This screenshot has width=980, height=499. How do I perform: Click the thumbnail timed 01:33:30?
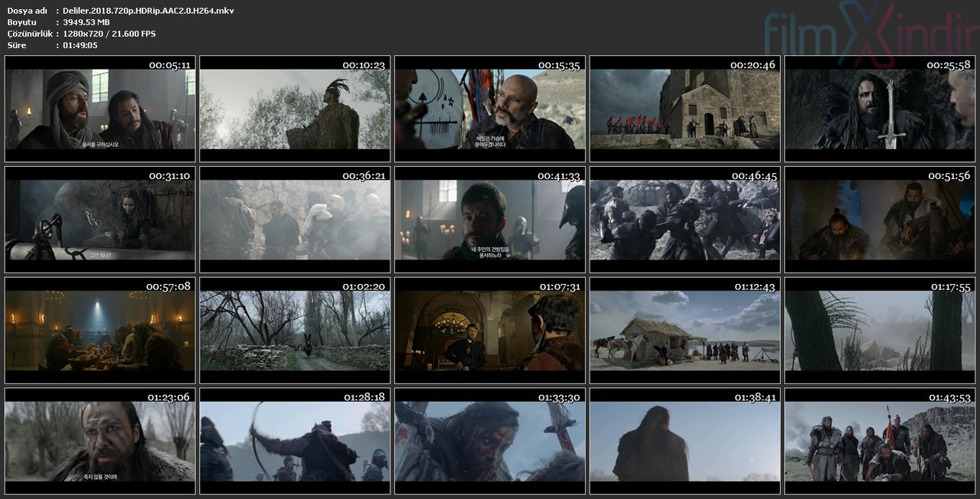click(490, 442)
